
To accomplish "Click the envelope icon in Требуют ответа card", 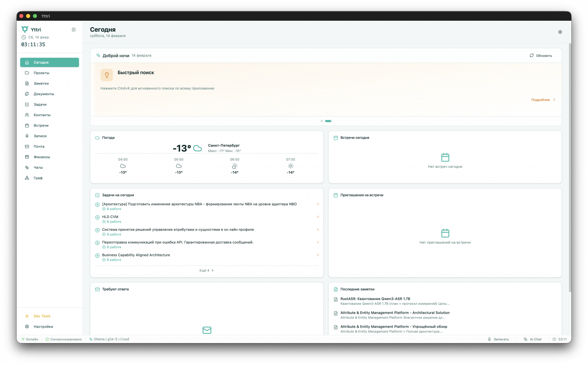I will [x=207, y=330].
